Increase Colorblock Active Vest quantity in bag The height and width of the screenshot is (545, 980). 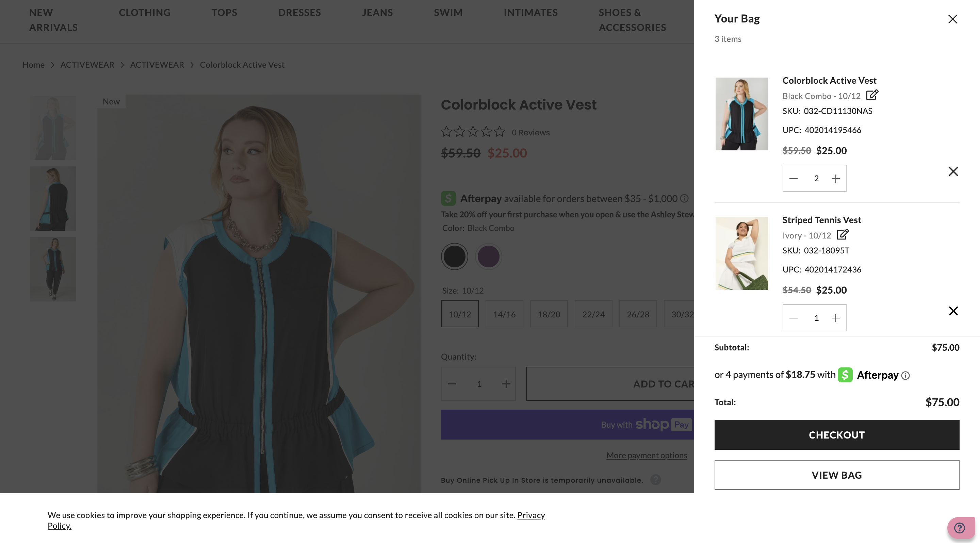click(x=835, y=178)
